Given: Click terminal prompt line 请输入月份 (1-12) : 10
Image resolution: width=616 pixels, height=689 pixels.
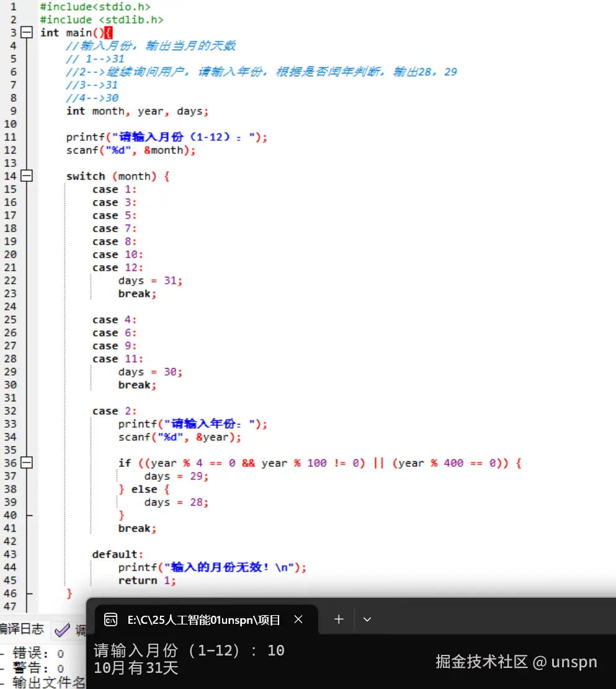Looking at the screenshot, I should pyautogui.click(x=189, y=651).
